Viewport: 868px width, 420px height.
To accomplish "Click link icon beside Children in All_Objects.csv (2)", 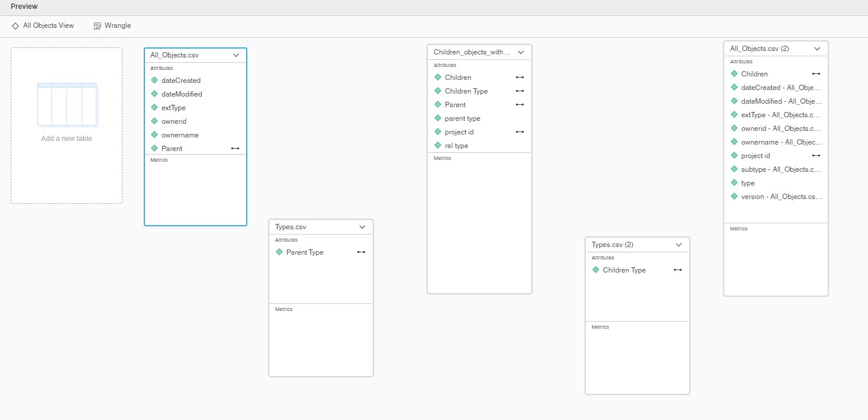I will pyautogui.click(x=816, y=74).
